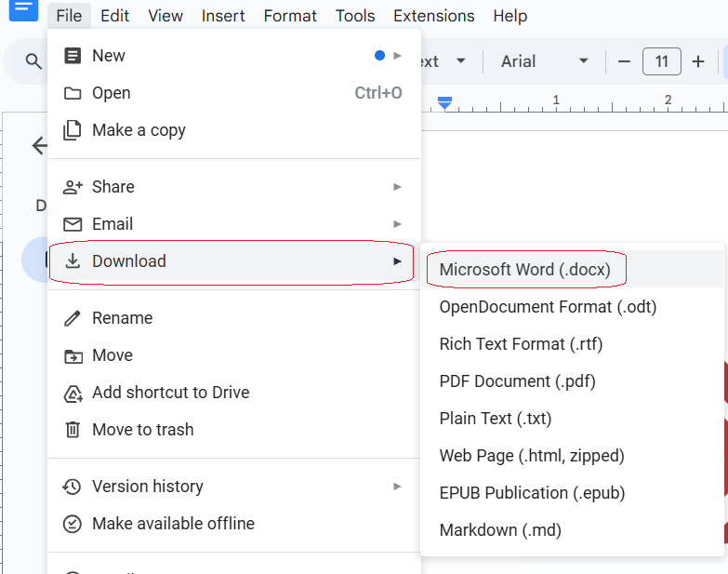Increase font size with plus button
This screenshot has width=728, height=574.
[x=698, y=61]
